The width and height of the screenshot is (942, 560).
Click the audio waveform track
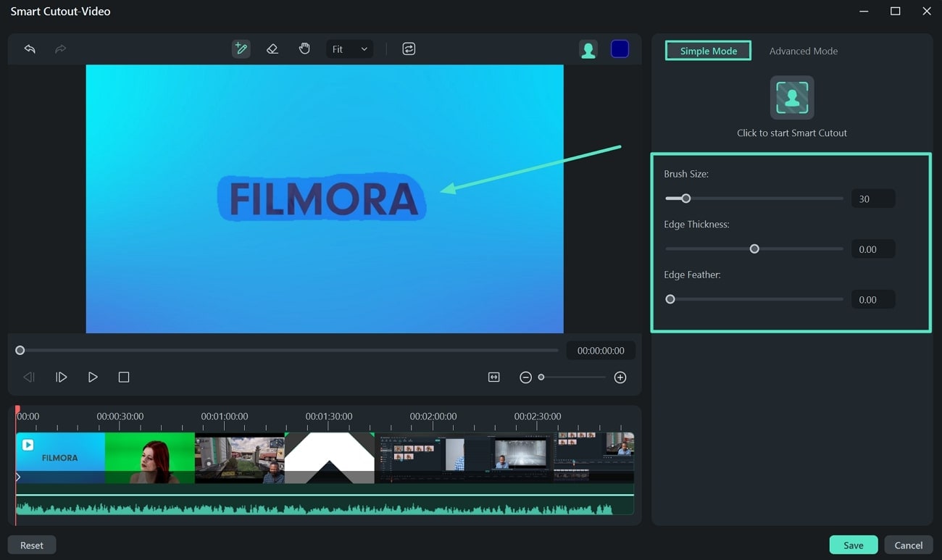pyautogui.click(x=325, y=506)
